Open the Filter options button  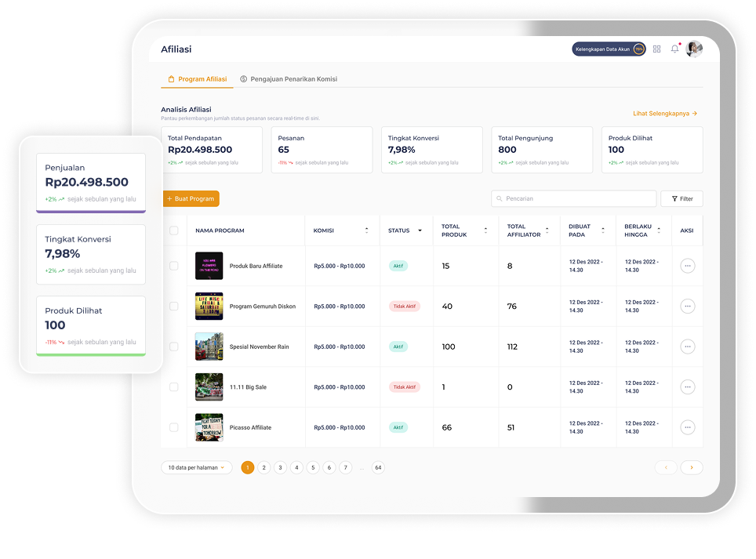(681, 198)
